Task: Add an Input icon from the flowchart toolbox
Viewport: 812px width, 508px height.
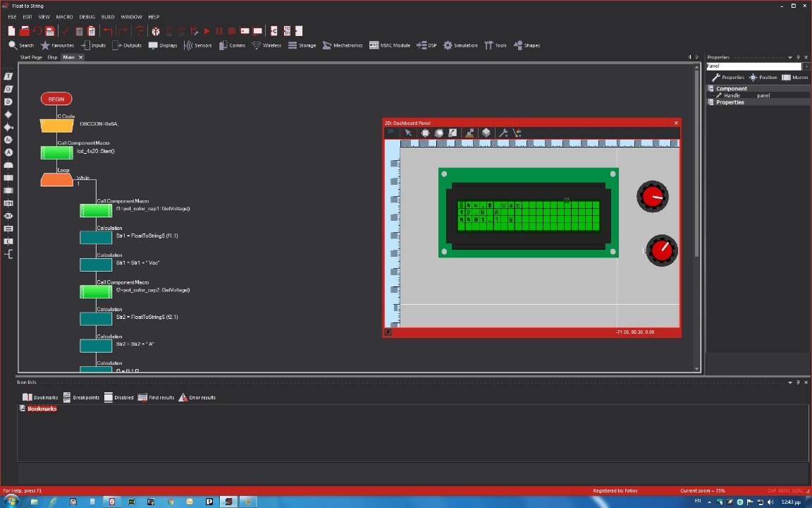Action: [8, 76]
